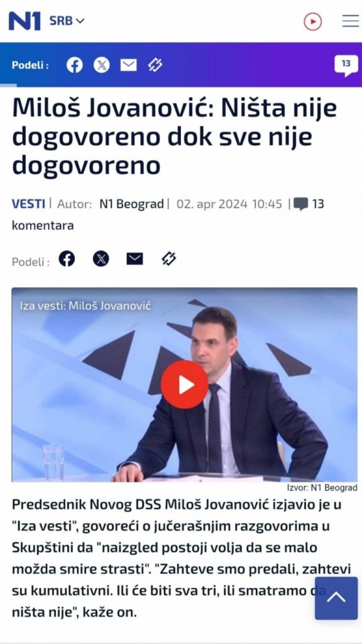The image size is (362, 644).
Task: Play the Iza vesti video
Action: tap(184, 385)
